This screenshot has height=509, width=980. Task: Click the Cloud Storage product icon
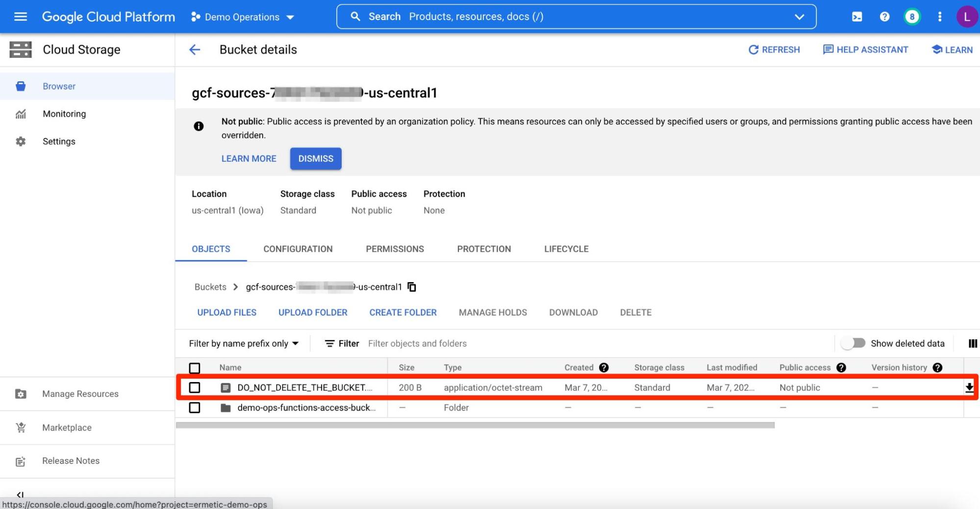pos(21,49)
